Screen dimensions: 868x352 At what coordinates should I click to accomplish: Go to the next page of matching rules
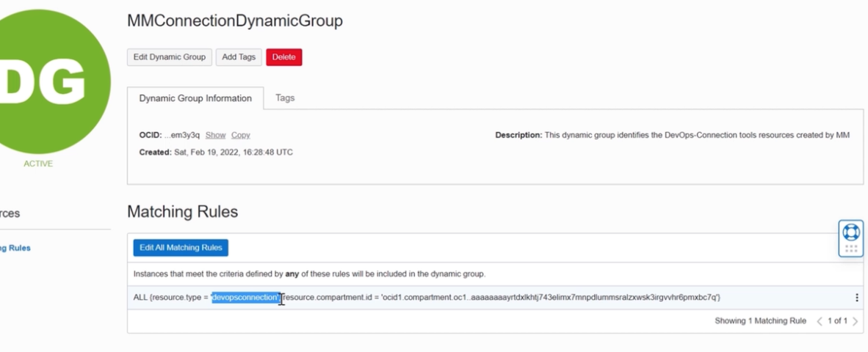click(x=855, y=321)
